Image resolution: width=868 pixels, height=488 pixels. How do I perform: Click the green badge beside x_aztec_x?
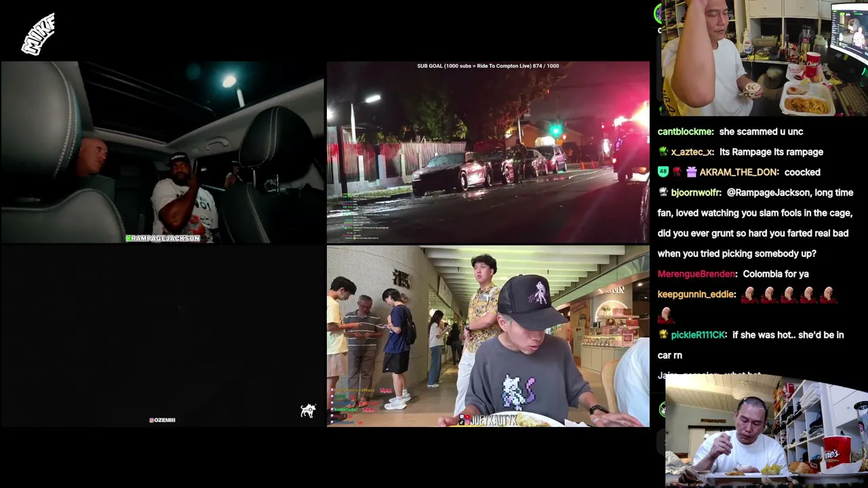[663, 152]
